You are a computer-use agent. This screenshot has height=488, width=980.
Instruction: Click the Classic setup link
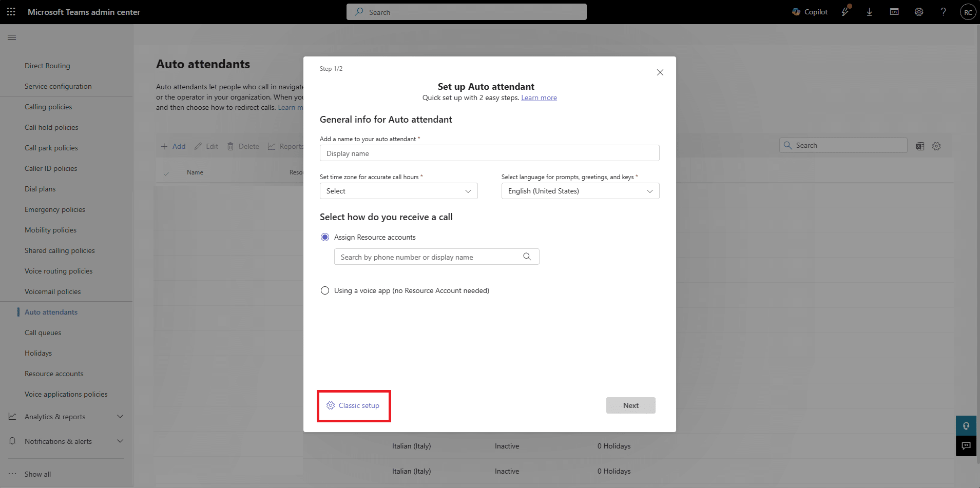pyautogui.click(x=358, y=405)
